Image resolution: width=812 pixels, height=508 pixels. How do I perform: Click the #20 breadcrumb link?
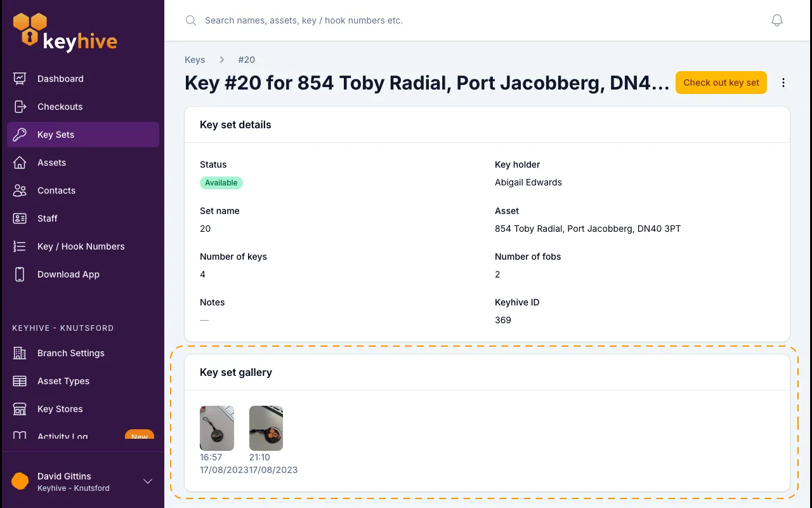pyautogui.click(x=247, y=60)
